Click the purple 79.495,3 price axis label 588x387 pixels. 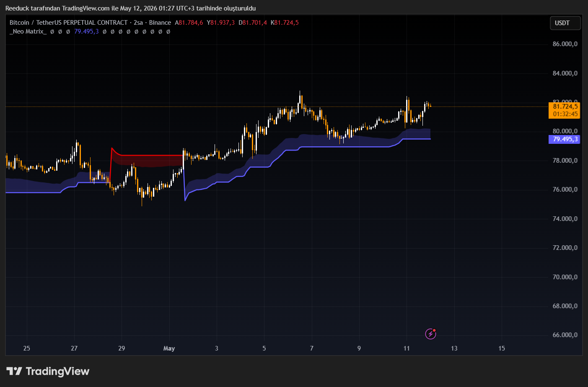pyautogui.click(x=565, y=139)
